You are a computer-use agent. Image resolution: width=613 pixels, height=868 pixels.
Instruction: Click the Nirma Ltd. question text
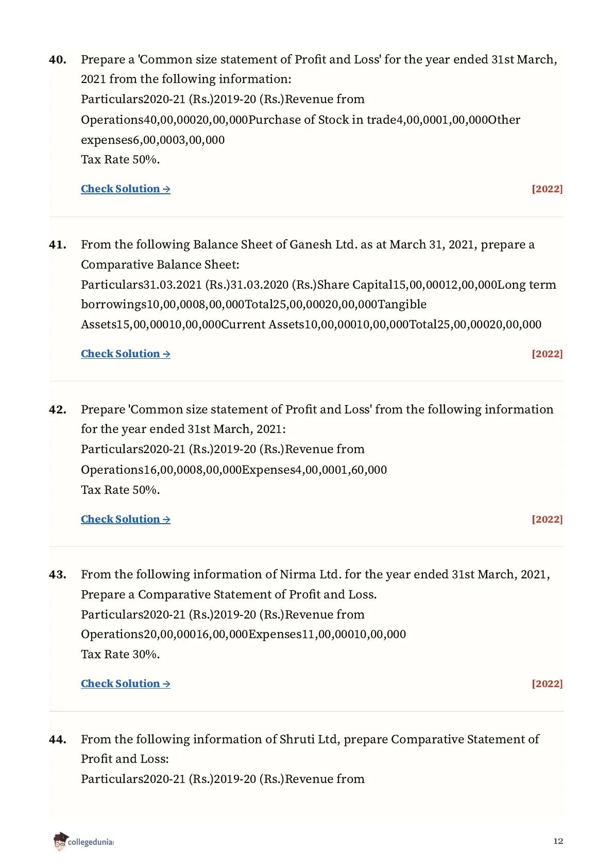[315, 584]
